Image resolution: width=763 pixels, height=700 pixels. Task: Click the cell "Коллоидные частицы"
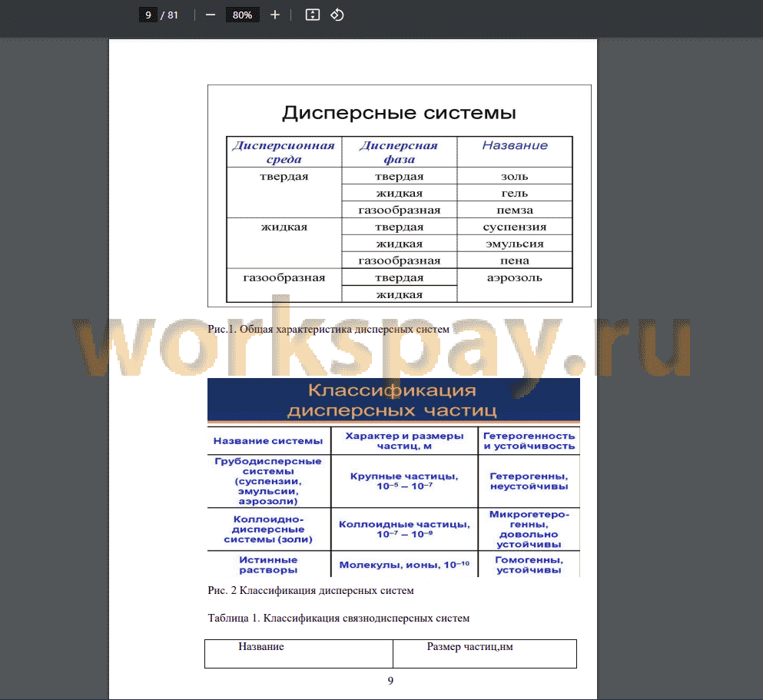click(404, 529)
